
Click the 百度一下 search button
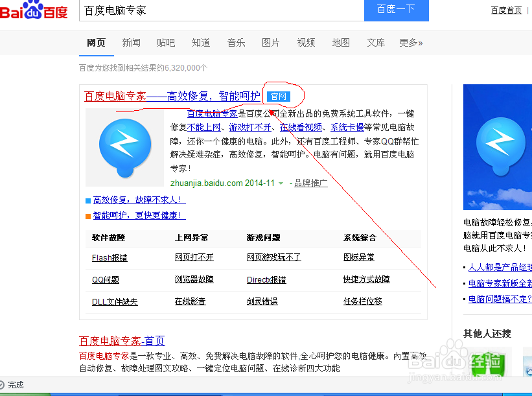[397, 10]
